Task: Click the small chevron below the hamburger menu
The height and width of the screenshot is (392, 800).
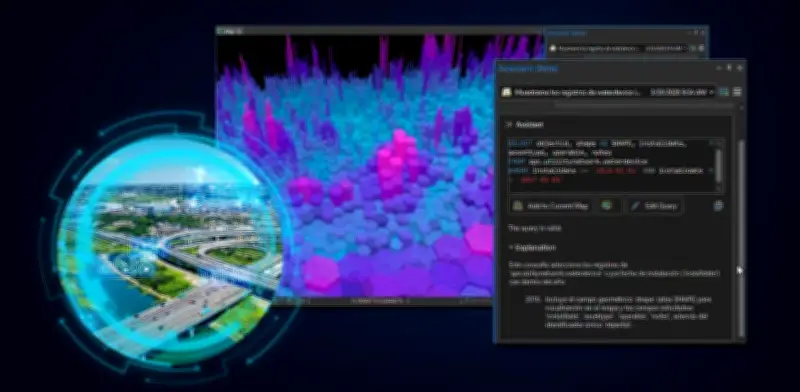Action: [x=741, y=108]
